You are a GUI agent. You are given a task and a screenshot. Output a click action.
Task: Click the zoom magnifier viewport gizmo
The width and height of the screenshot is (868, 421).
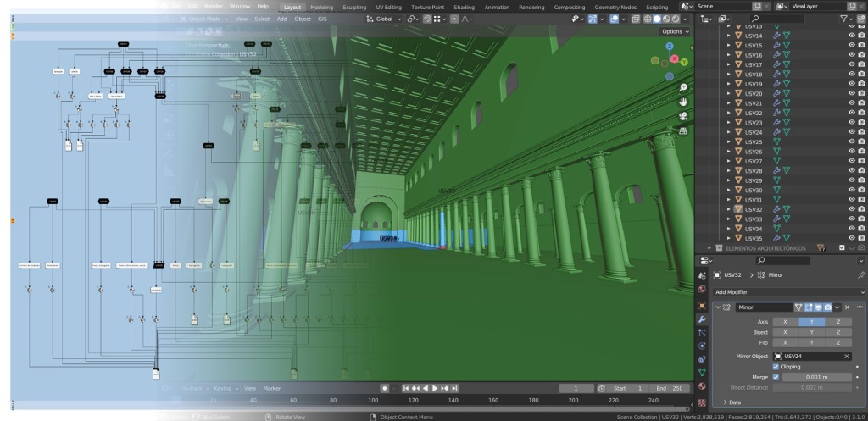pos(682,87)
